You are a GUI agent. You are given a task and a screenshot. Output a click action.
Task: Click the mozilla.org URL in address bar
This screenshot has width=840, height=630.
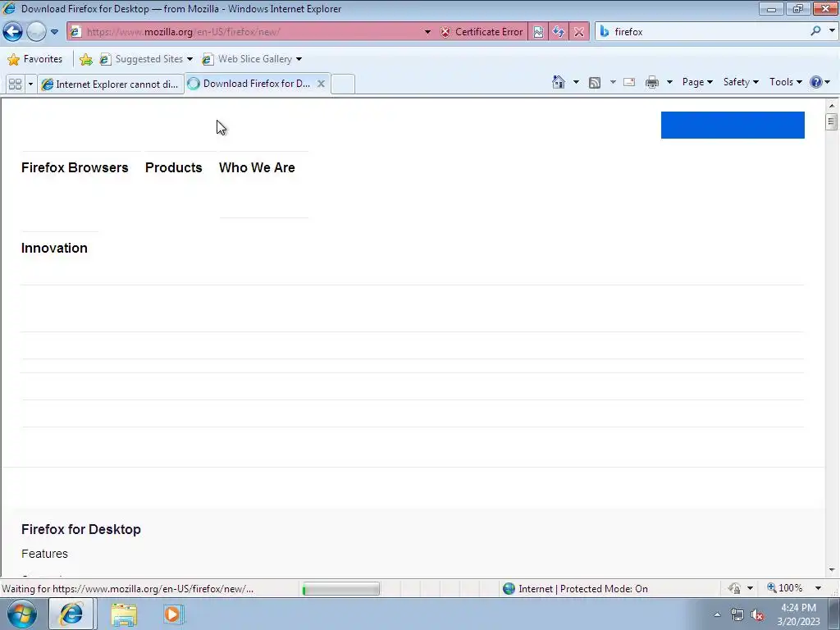click(x=183, y=32)
